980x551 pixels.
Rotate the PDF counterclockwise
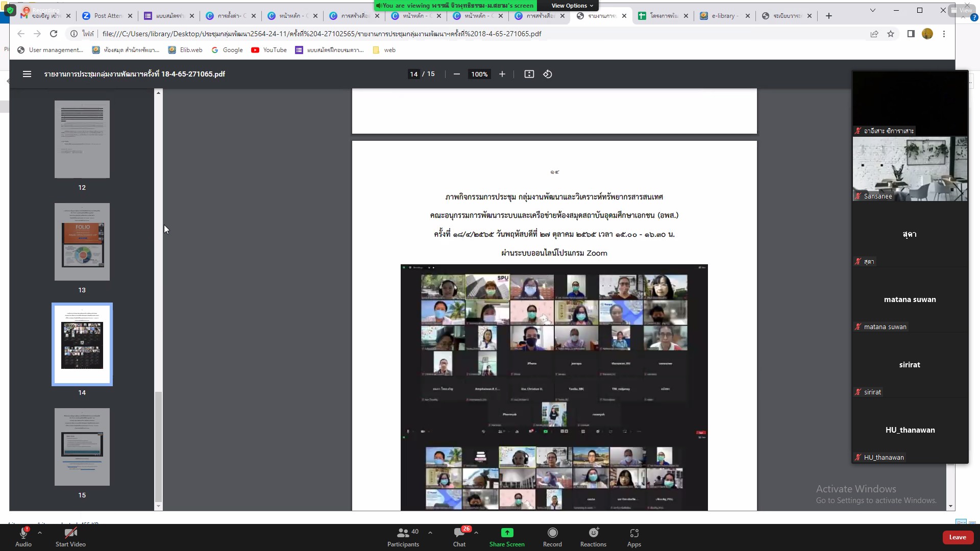point(548,74)
